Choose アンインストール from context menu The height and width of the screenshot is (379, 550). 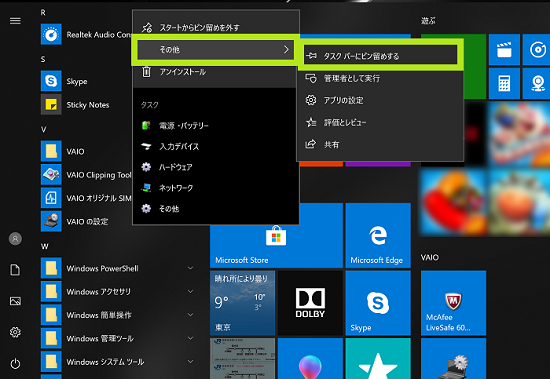click(x=216, y=72)
